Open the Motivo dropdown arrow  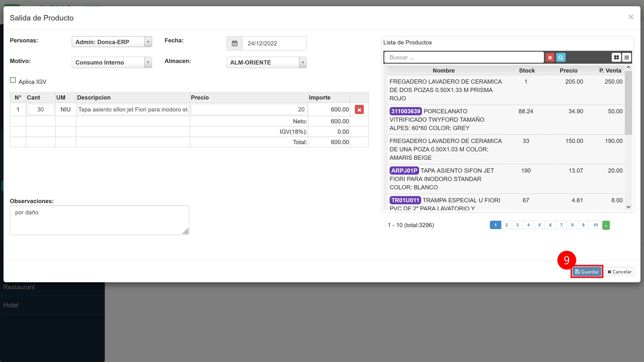pos(148,63)
